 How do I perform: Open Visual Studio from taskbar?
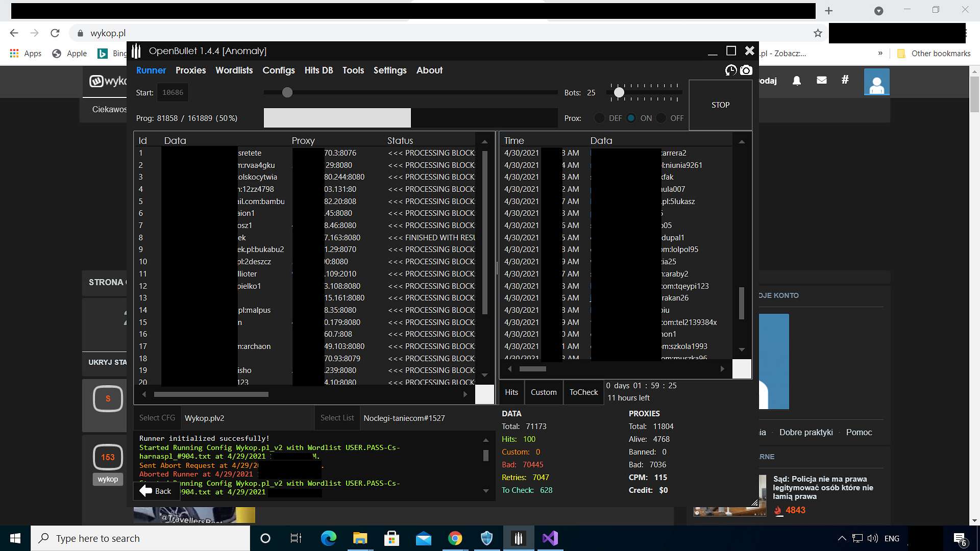point(550,538)
